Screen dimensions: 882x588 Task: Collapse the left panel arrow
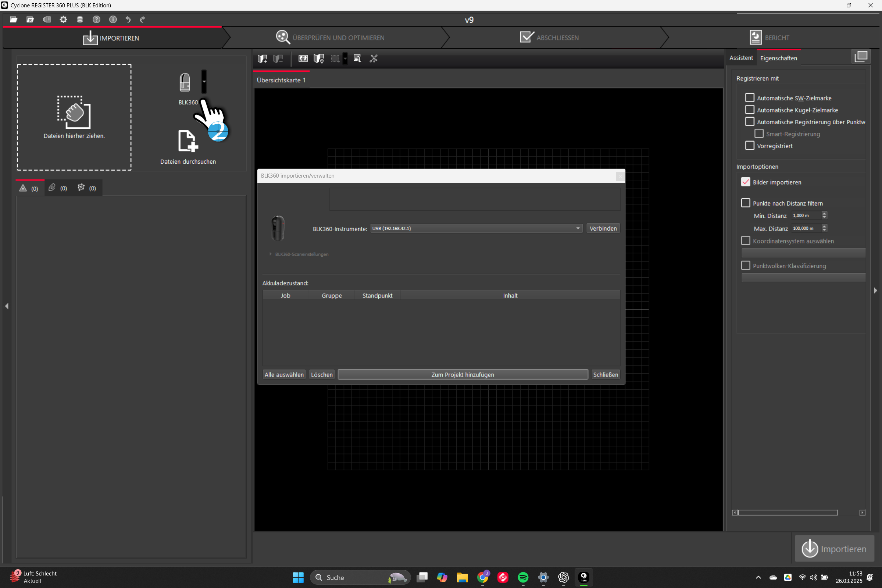click(x=7, y=306)
